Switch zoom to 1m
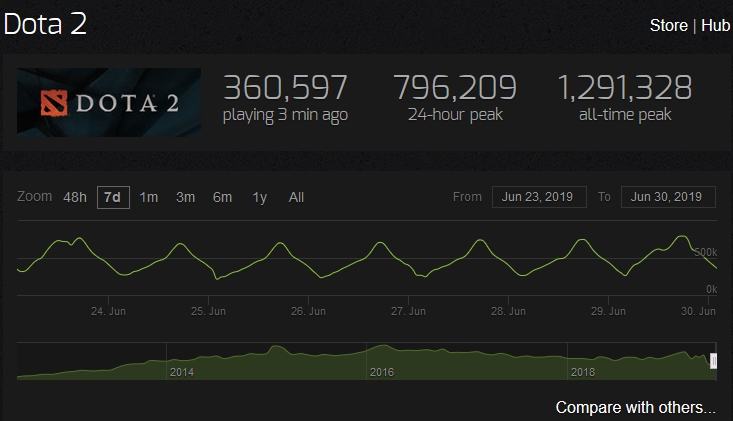 pos(149,197)
